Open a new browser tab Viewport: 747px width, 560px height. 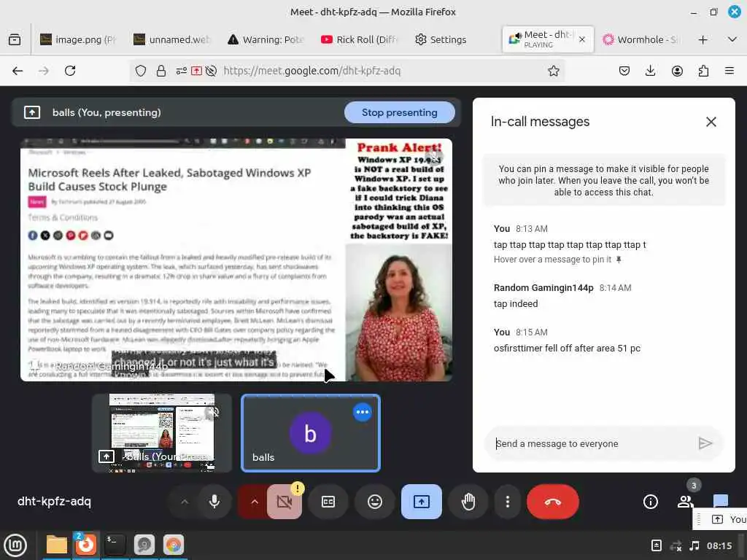point(703,39)
